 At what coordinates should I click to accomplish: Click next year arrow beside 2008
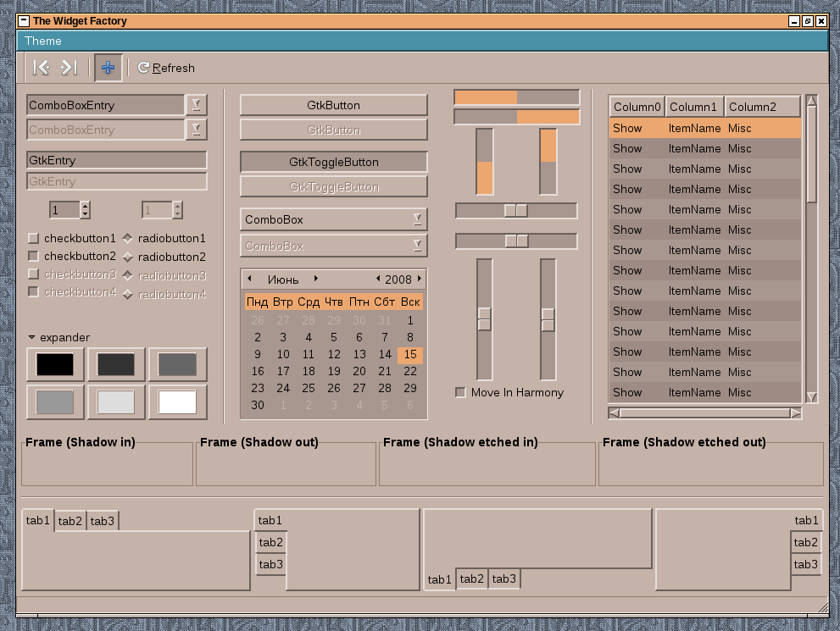[x=420, y=279]
